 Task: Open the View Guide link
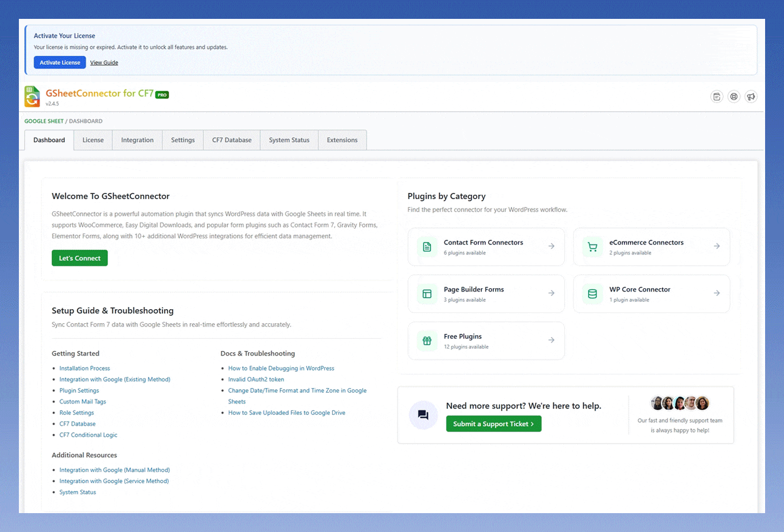coord(104,63)
